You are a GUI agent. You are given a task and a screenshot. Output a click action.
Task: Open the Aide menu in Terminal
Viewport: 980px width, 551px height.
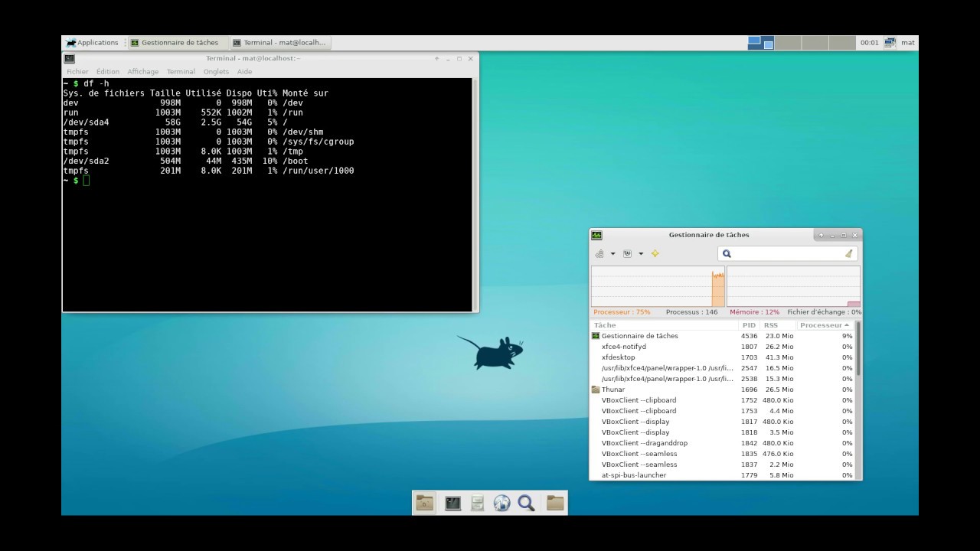click(244, 71)
